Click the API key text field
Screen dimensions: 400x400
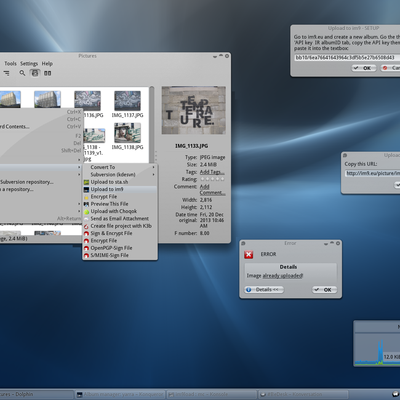click(347, 58)
